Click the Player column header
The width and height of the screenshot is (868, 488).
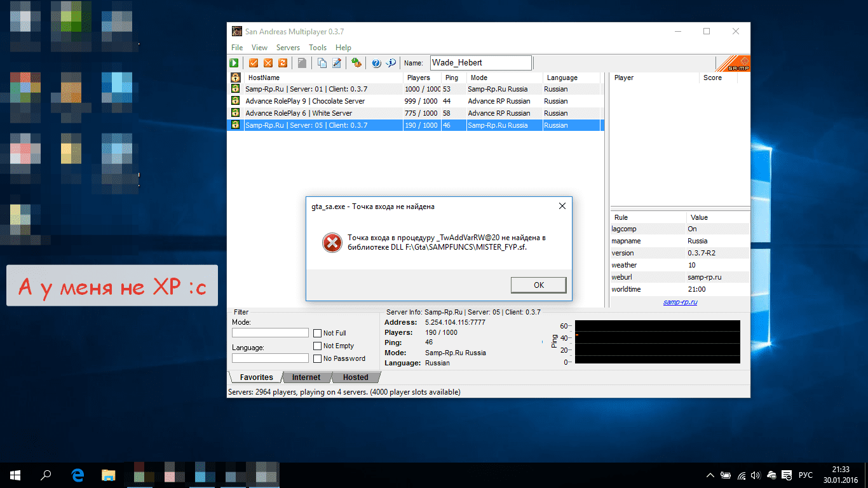tap(654, 78)
